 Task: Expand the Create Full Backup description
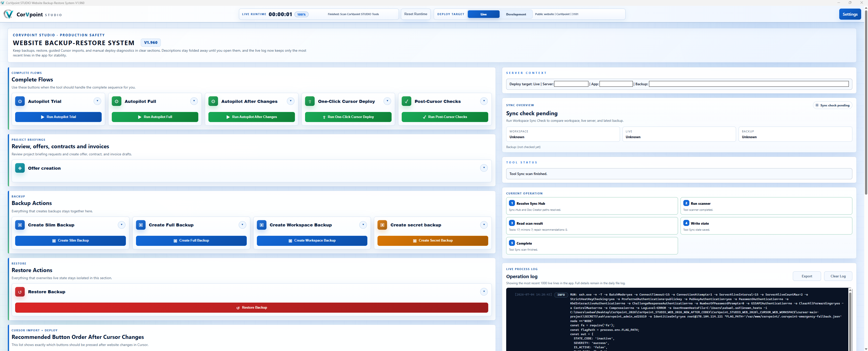242,225
